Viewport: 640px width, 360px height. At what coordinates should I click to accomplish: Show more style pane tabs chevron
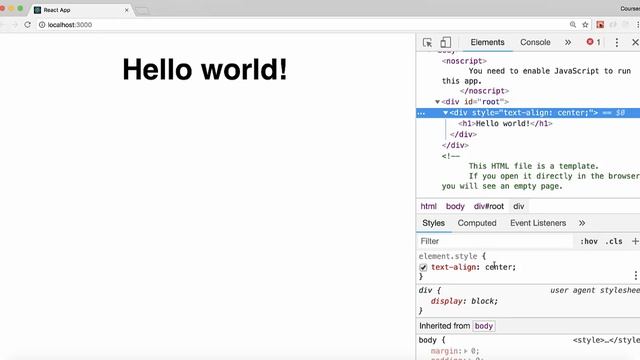pyautogui.click(x=582, y=223)
